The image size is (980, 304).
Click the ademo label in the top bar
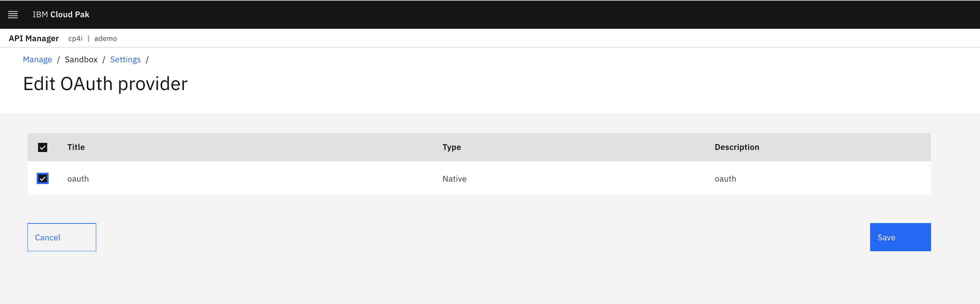105,38
